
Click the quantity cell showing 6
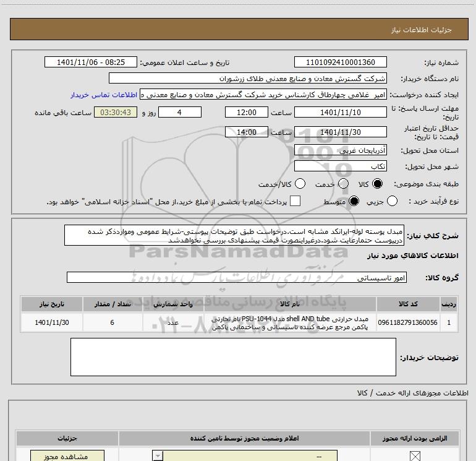[113, 322]
